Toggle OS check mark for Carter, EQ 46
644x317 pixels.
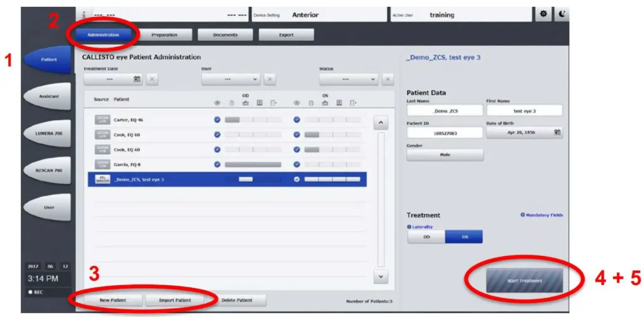(x=297, y=120)
